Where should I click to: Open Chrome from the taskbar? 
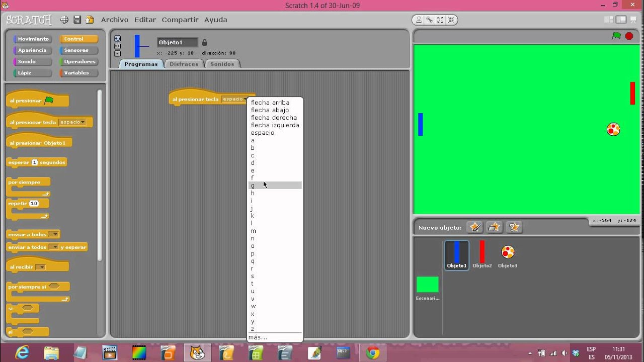373,352
